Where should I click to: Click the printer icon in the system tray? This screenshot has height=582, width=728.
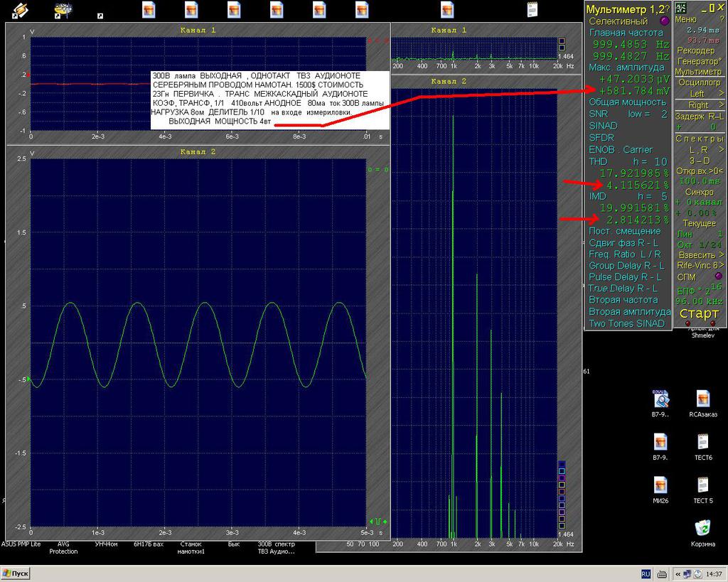pyautogui.click(x=663, y=574)
